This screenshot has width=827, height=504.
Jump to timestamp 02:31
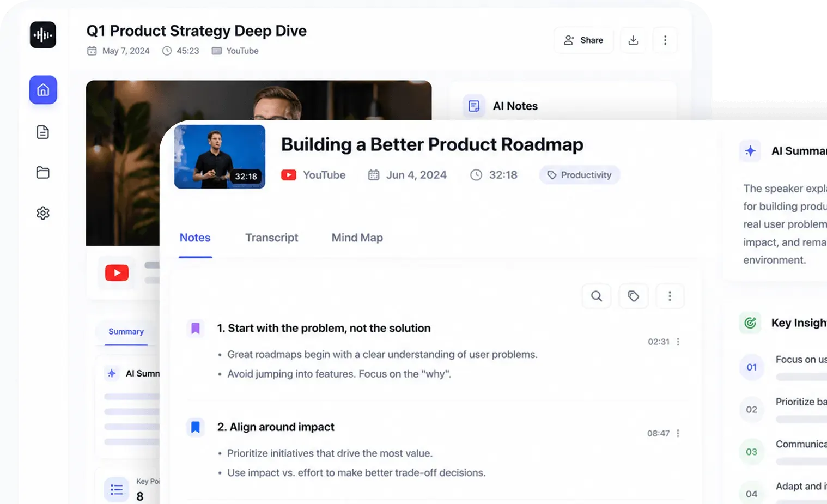click(658, 342)
